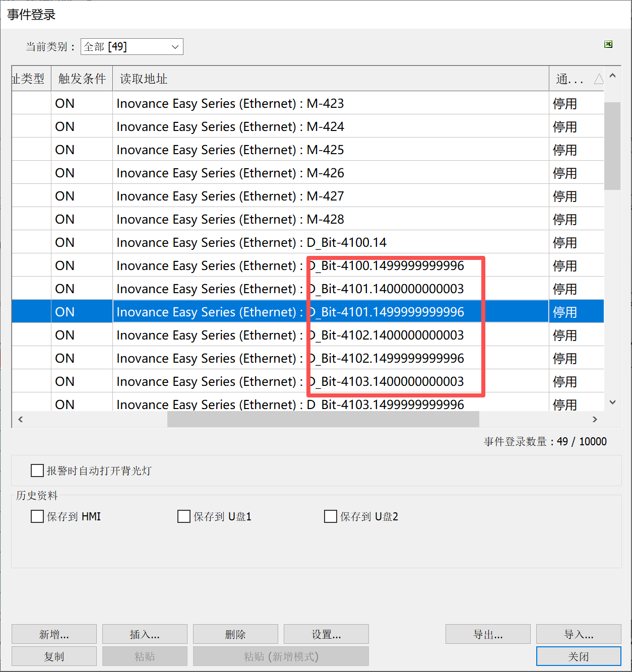Tick the 保存到 U盘1 checkbox

184,516
